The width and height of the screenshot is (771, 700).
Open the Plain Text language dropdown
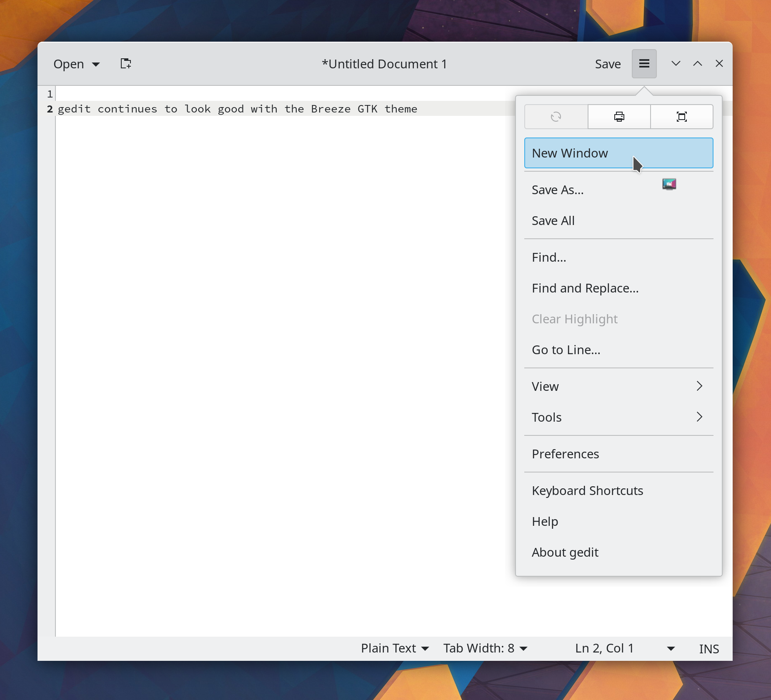tap(394, 648)
